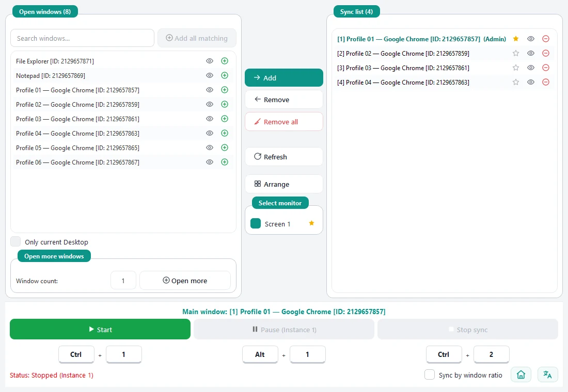Remove Profile 03 from sync list with minus icon
Screen dimensions: 568x392
pyautogui.click(x=546, y=68)
